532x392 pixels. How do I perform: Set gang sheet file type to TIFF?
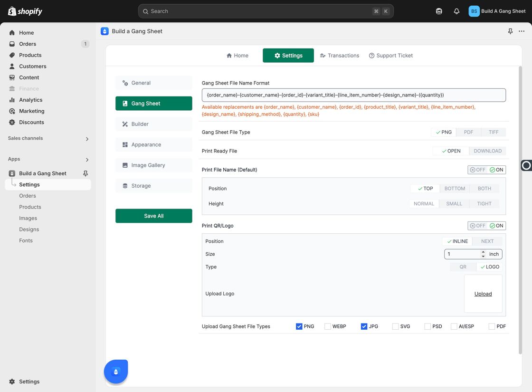tap(494, 132)
